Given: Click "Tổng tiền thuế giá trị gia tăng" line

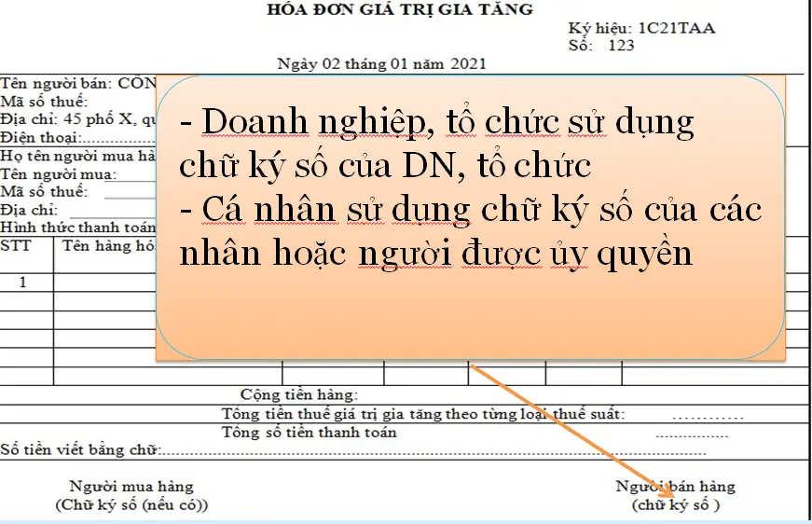Looking at the screenshot, I should point(423,414).
